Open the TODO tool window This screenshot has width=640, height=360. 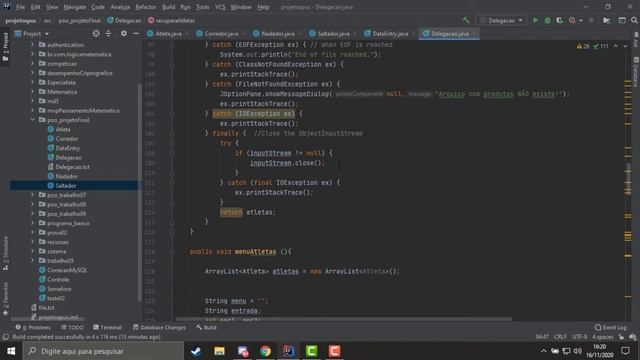[72, 327]
